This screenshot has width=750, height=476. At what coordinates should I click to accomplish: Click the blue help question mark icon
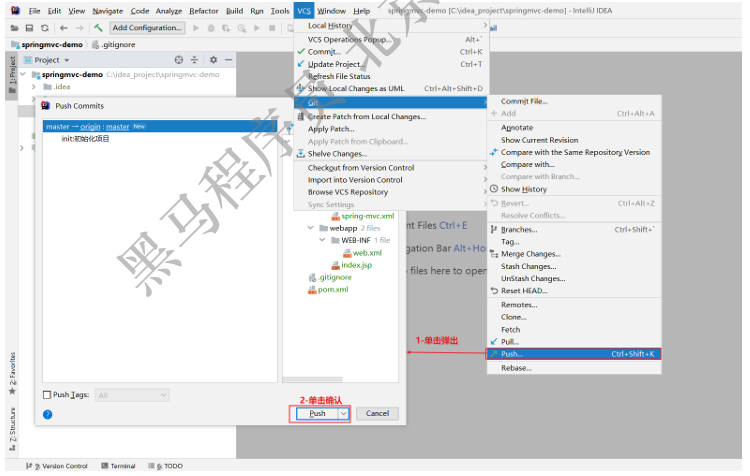[x=47, y=414]
